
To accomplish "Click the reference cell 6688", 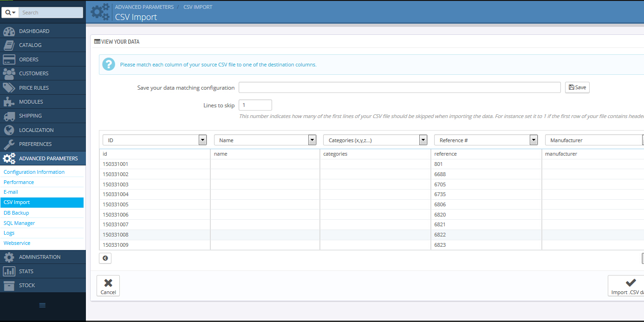I will click(x=487, y=174).
